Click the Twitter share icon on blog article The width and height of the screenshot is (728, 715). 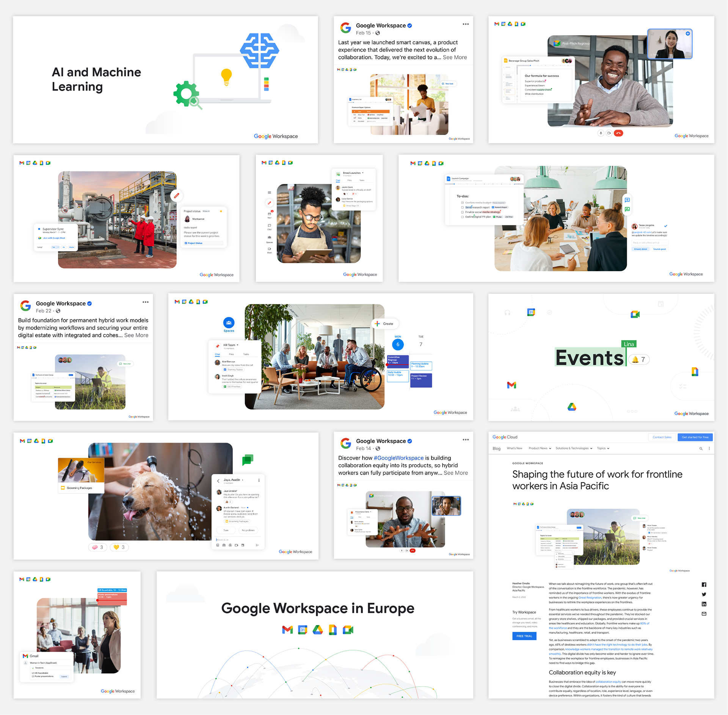[704, 594]
